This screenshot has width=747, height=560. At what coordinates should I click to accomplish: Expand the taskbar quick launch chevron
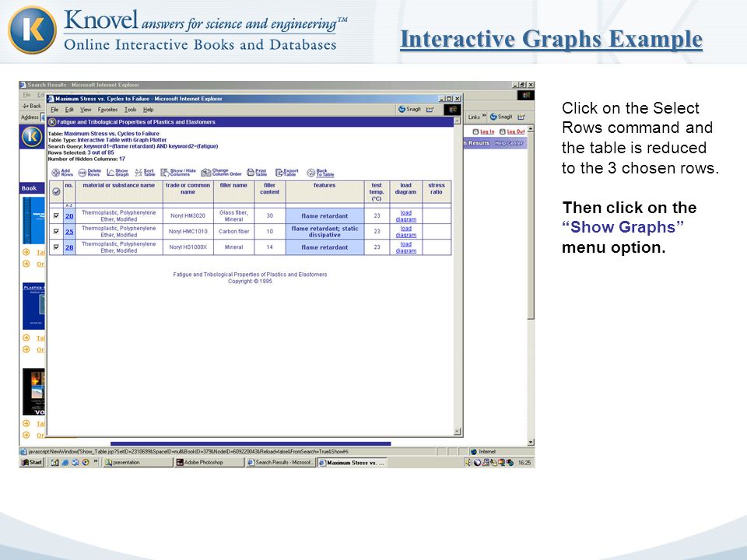click(x=96, y=461)
